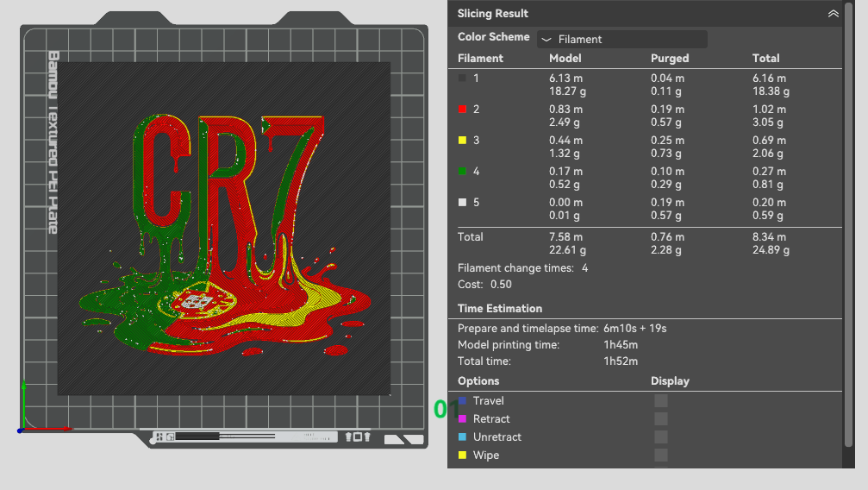Click filament 4 model 0.17 m

[565, 172]
